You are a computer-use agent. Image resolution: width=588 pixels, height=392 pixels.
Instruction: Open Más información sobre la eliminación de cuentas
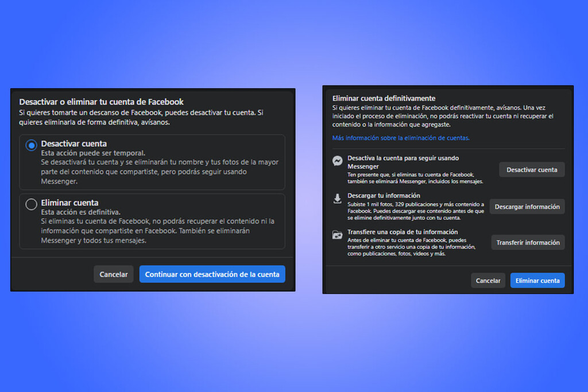coord(401,138)
